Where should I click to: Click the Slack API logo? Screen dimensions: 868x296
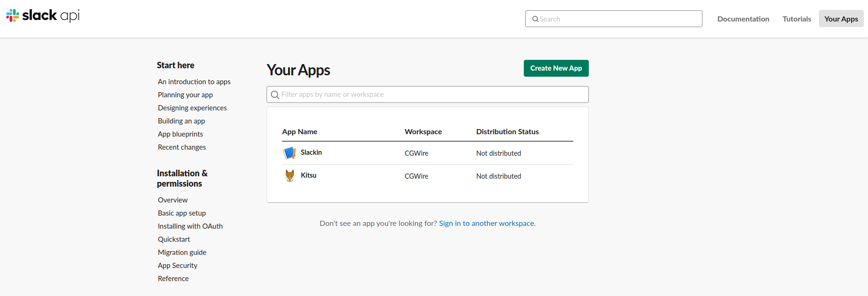(43, 15)
